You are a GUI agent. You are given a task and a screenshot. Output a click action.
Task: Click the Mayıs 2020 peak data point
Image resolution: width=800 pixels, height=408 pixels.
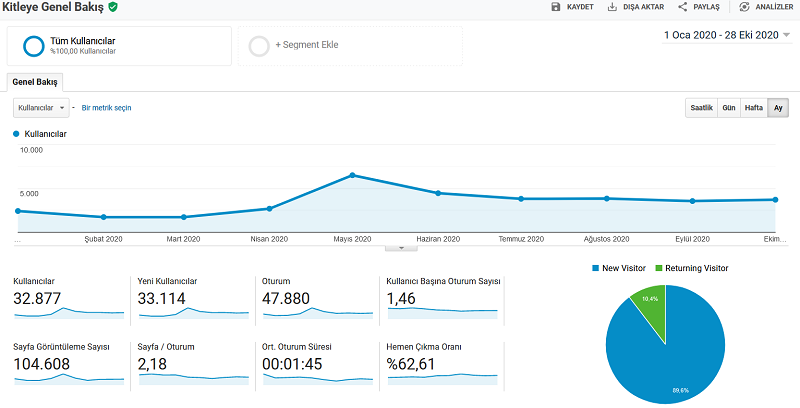coord(353,175)
